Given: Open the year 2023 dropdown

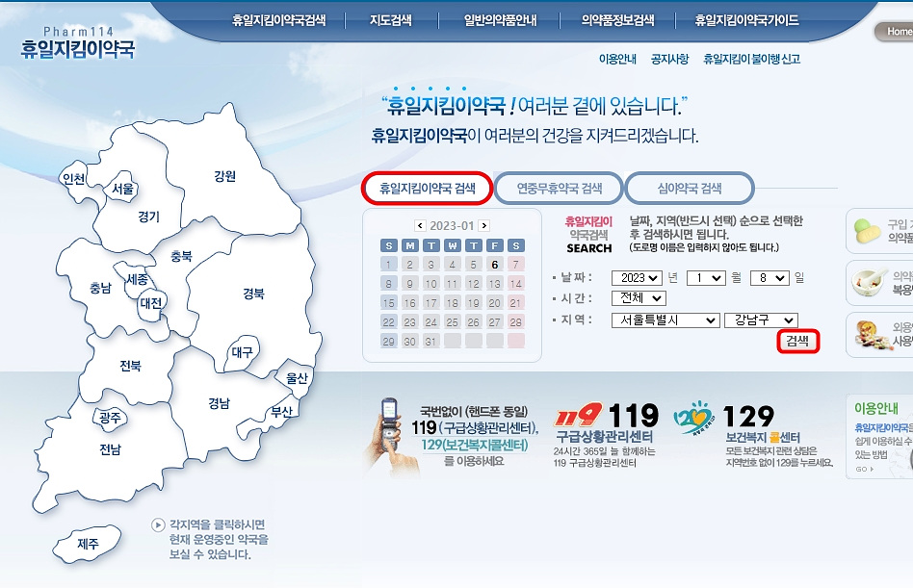Looking at the screenshot, I should [x=636, y=280].
